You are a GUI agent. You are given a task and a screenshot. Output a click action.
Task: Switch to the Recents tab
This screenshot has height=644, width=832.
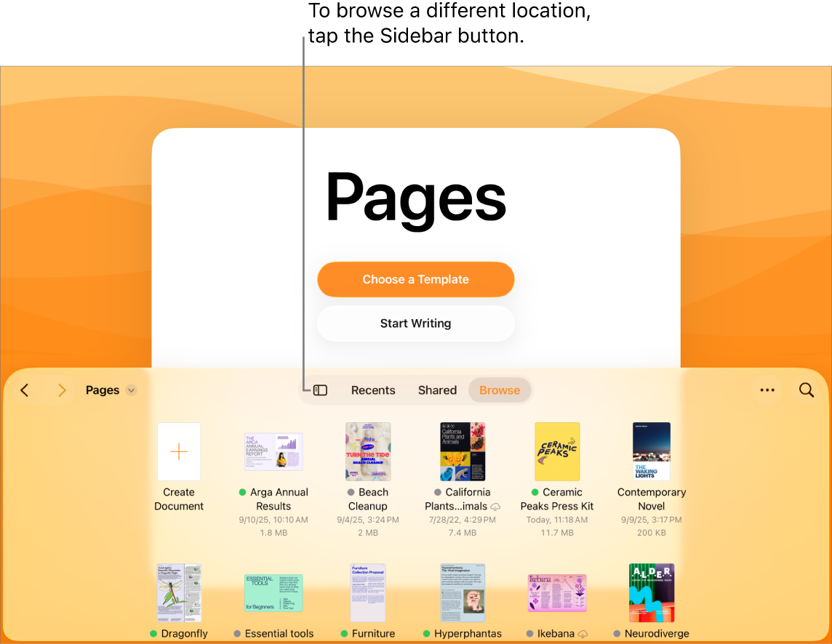372,390
